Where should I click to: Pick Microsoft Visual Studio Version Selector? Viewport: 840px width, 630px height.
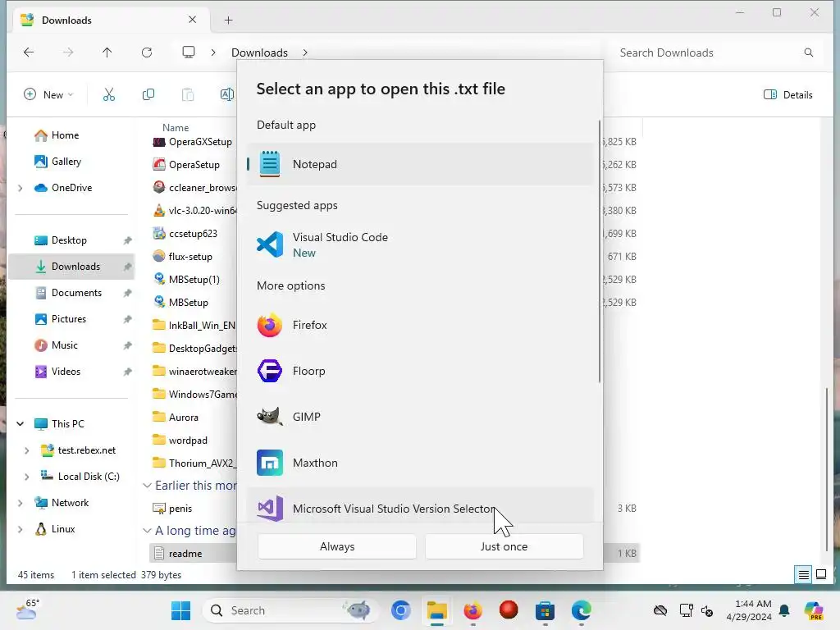pos(420,505)
